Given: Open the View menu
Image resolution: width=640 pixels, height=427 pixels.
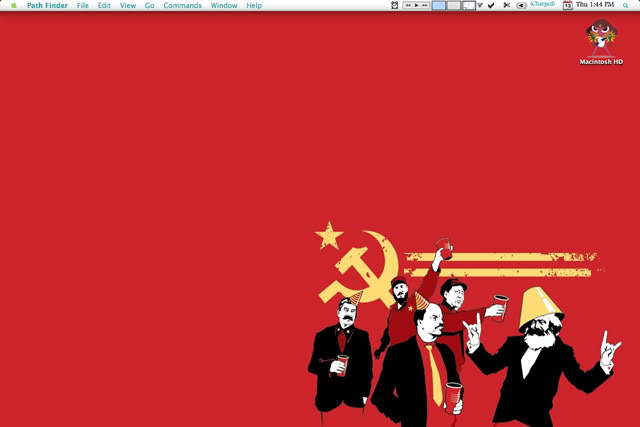Looking at the screenshot, I should click(x=128, y=5).
